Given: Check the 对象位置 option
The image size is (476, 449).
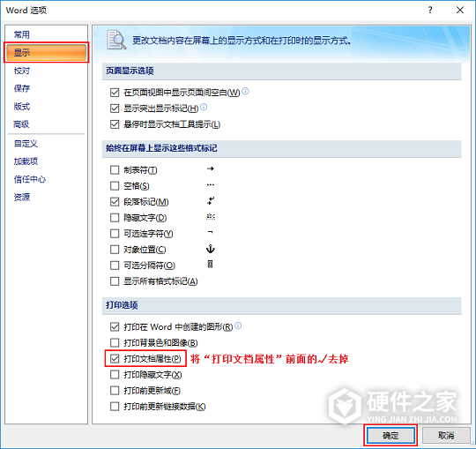Looking at the screenshot, I should [115, 250].
